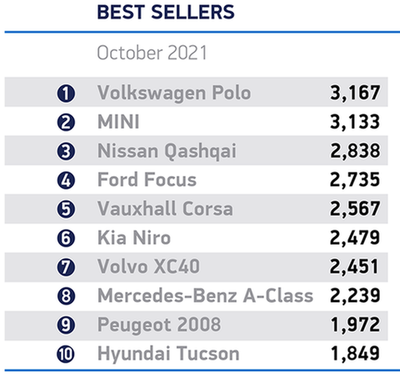Image resolution: width=400 pixels, height=377 pixels.
Task: Click the rank 6 number badge
Action: coord(66,238)
